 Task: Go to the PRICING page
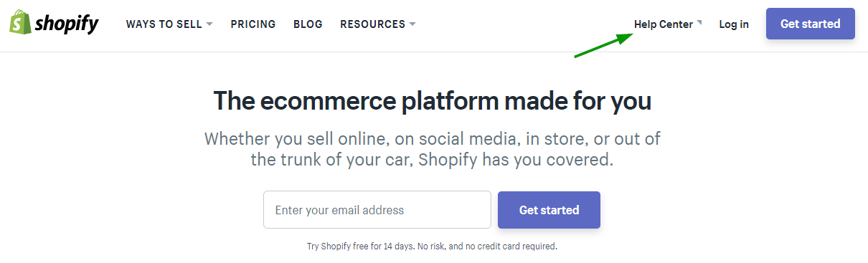(x=253, y=24)
